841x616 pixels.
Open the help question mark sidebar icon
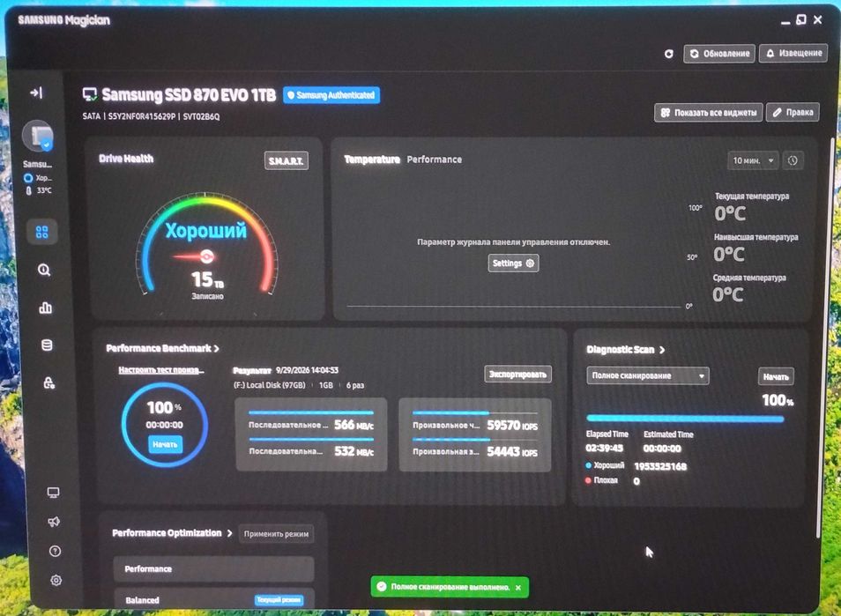pos(55,551)
